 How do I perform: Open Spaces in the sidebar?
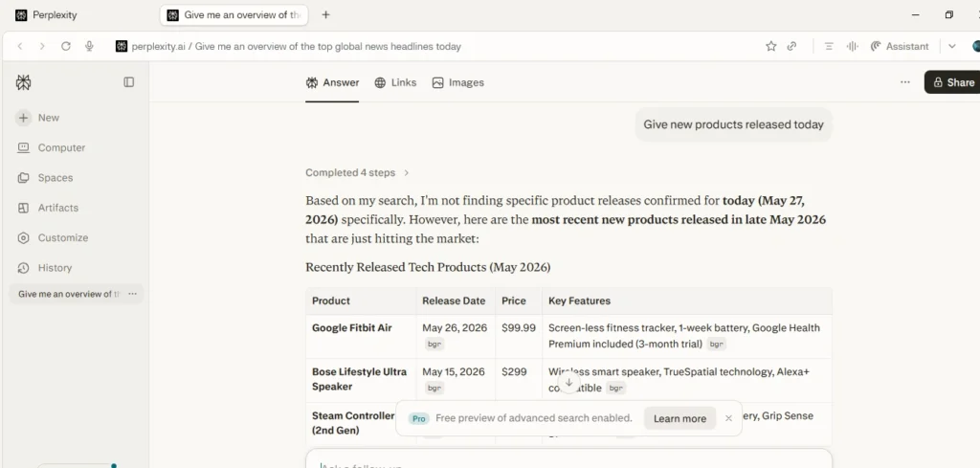click(x=45, y=177)
